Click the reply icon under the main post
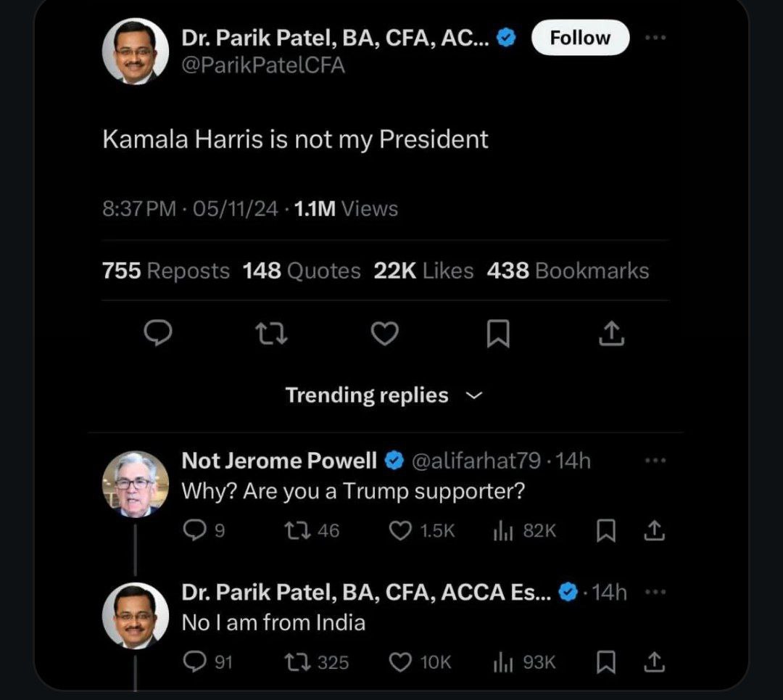Viewport: 783px width, 700px height. pyautogui.click(x=158, y=333)
